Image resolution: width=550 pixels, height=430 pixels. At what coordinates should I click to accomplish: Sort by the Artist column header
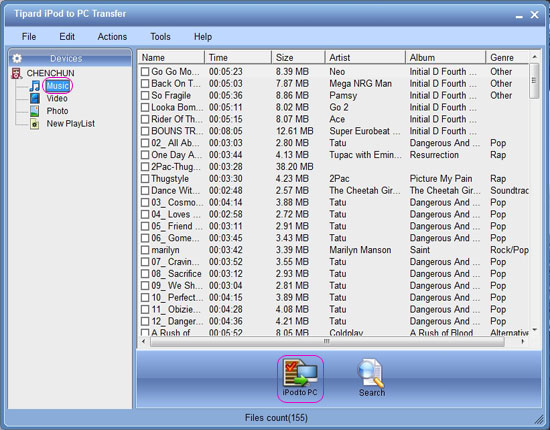pyautogui.click(x=365, y=57)
